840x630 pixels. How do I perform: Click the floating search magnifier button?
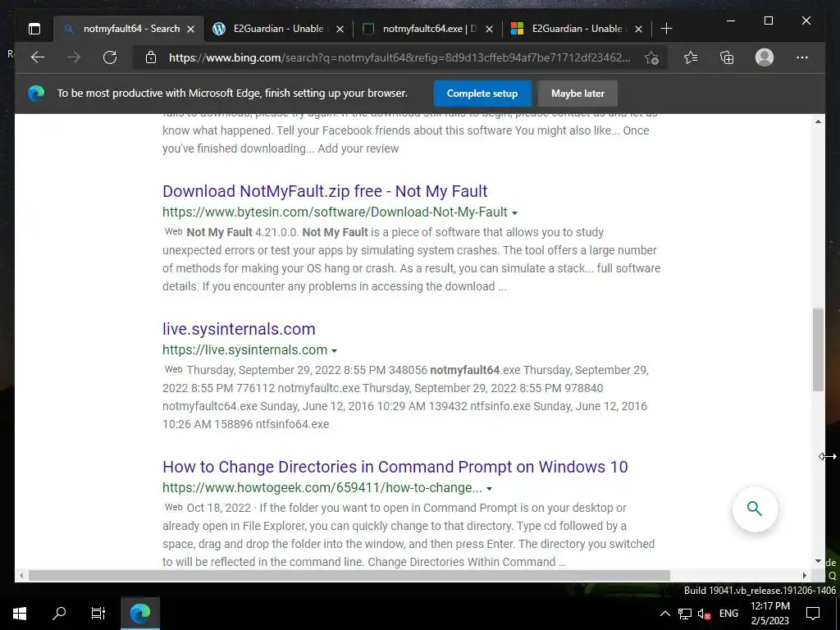tap(755, 509)
